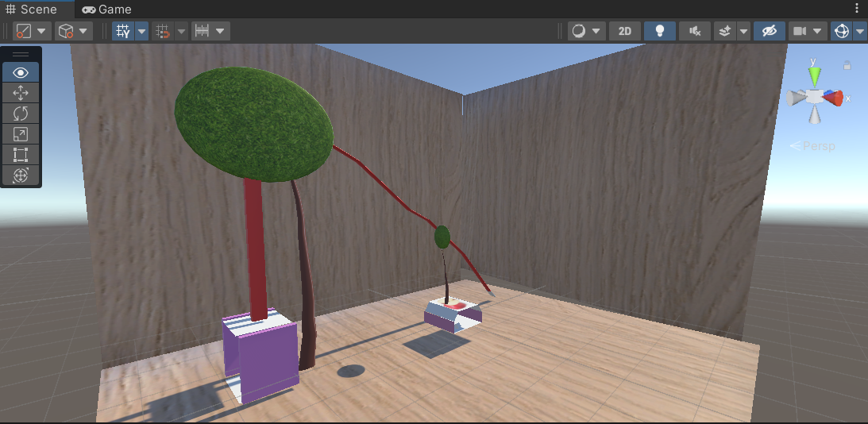The height and width of the screenshot is (424, 868).
Task: Enable 2D view mode
Action: (624, 31)
